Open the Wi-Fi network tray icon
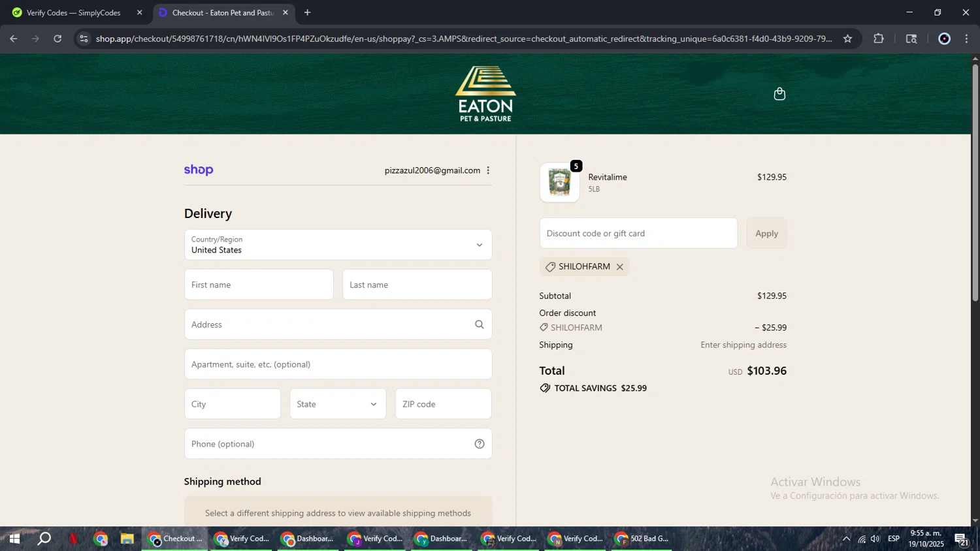Screen dimensions: 980x551 pyautogui.click(x=861, y=539)
